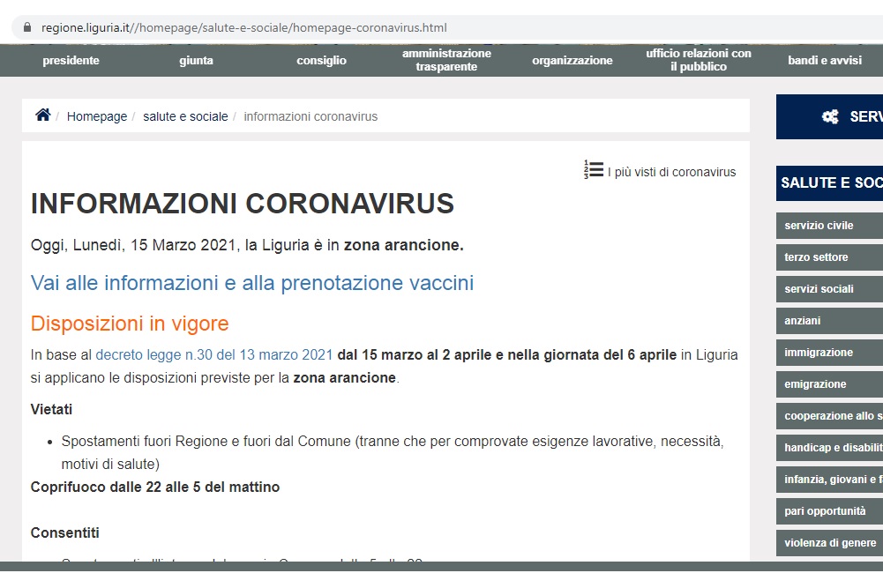Click the URL text in the address bar
Image resolution: width=883 pixels, height=588 pixels.
coord(243,27)
